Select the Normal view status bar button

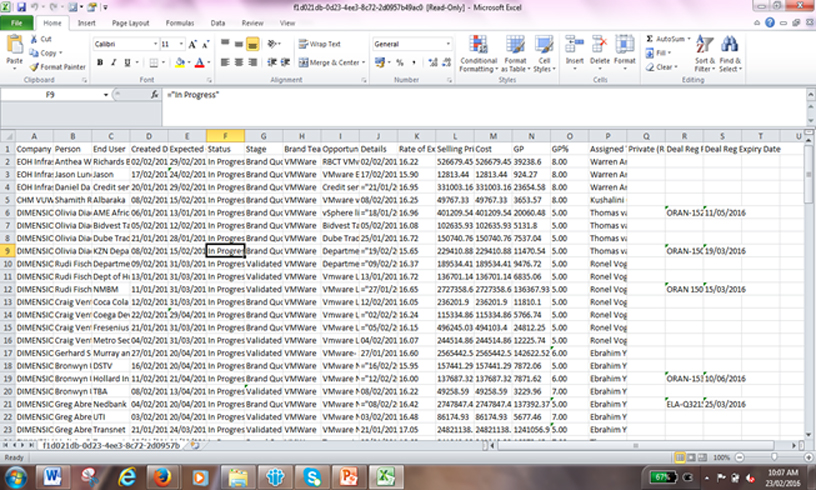679,458
